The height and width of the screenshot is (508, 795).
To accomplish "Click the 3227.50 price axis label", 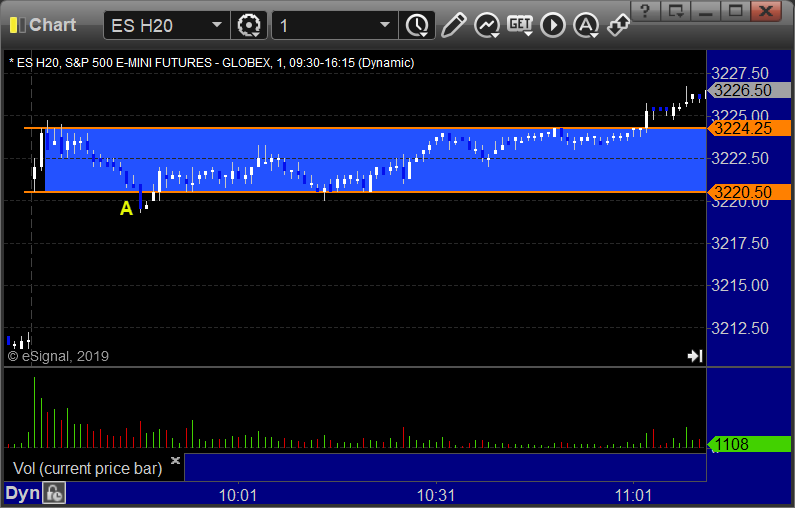I will (x=740, y=73).
